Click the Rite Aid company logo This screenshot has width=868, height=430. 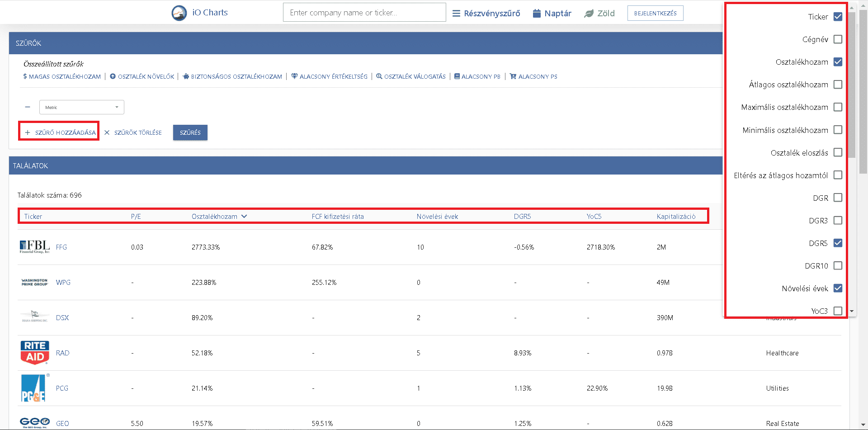[x=35, y=353]
